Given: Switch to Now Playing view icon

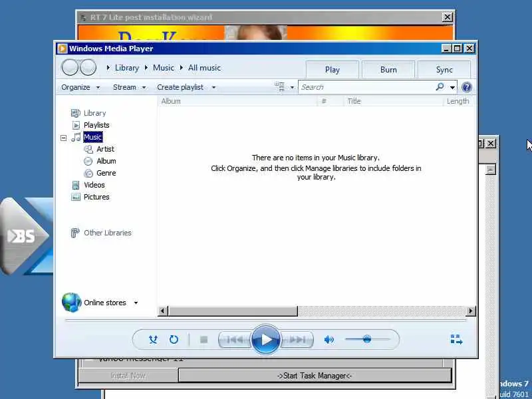Looking at the screenshot, I should click(x=456, y=339).
